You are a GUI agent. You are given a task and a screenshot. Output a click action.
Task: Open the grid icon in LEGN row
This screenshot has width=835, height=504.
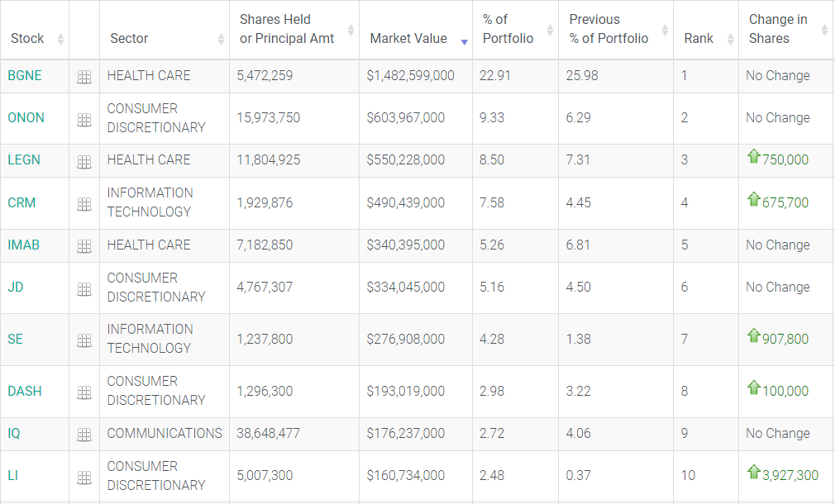click(84, 162)
